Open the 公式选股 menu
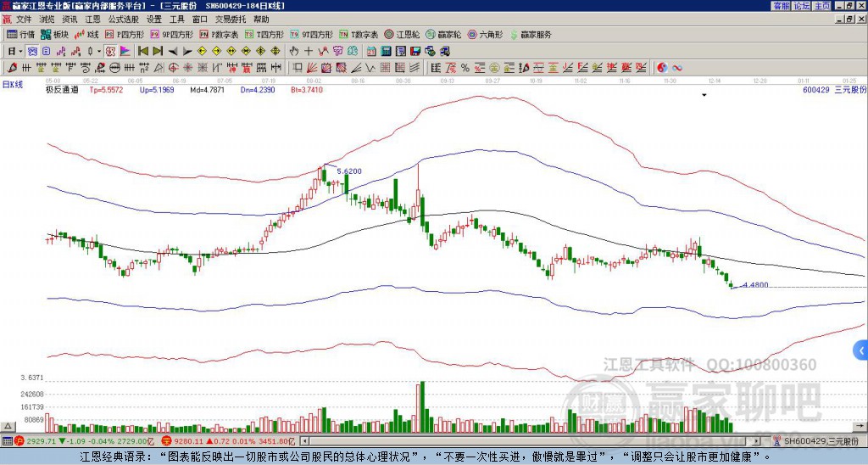This screenshot has width=868, height=465. click(123, 19)
